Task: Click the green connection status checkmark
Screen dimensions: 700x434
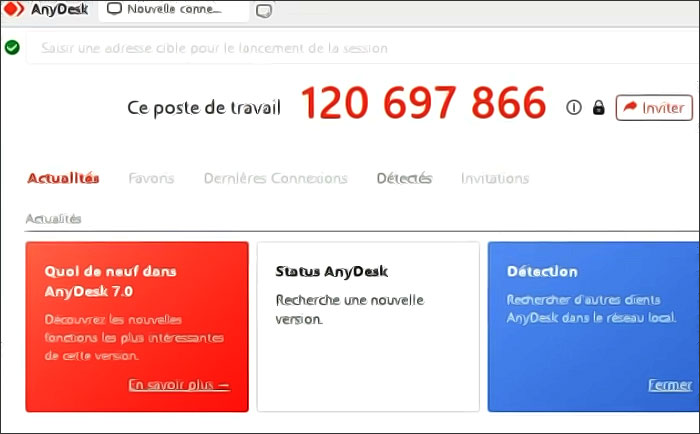Action: point(12,47)
